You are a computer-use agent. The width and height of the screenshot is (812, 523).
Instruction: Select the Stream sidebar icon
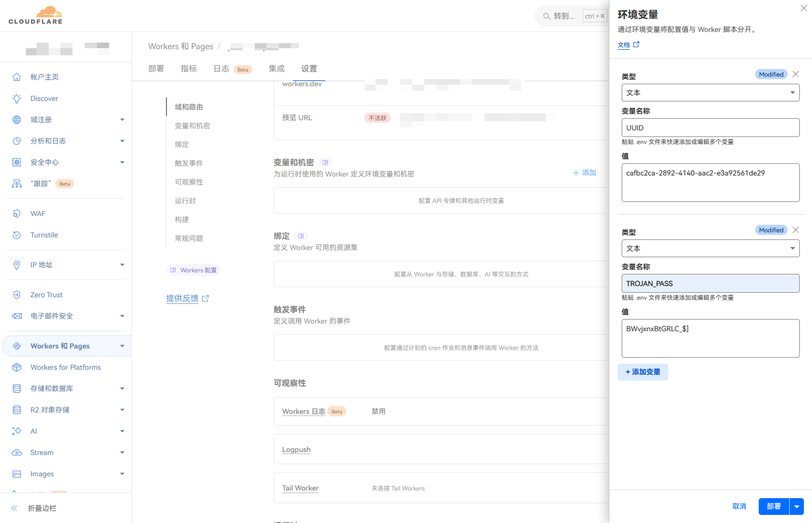coord(17,452)
